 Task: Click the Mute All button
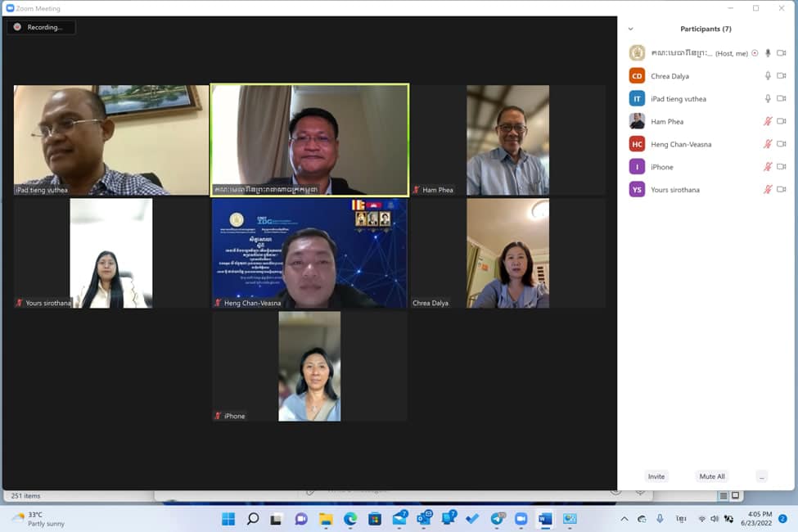(711, 476)
